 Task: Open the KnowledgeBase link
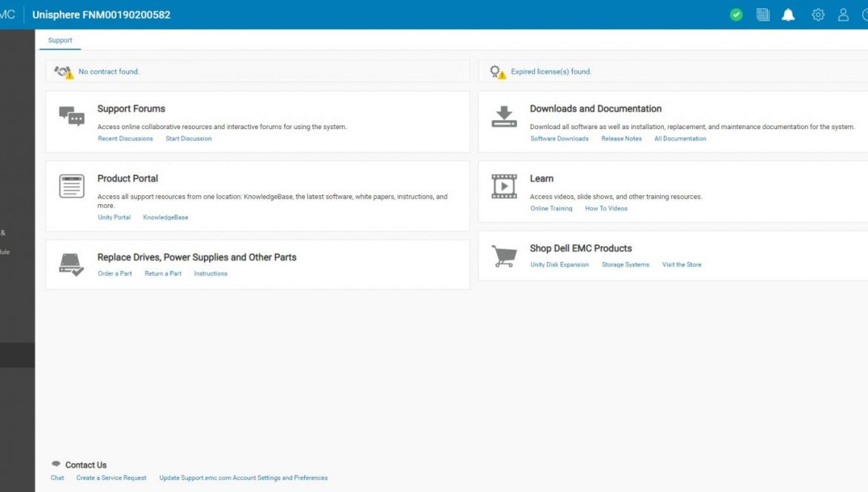tap(165, 217)
